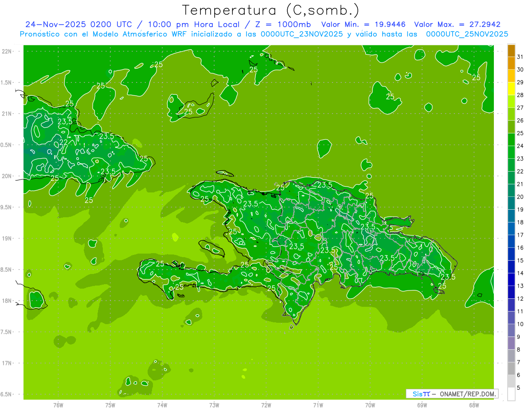532x411 pixels.
Task: Click the colorbar legend value 5
Action: (519, 388)
